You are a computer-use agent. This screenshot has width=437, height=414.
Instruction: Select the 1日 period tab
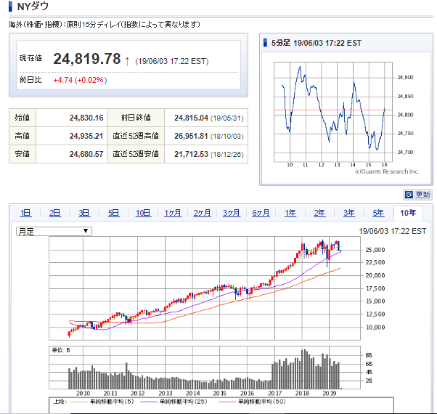(x=26, y=213)
